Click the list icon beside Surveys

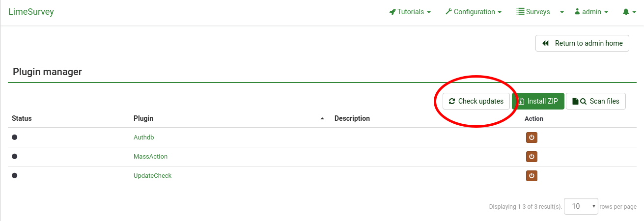tap(520, 12)
